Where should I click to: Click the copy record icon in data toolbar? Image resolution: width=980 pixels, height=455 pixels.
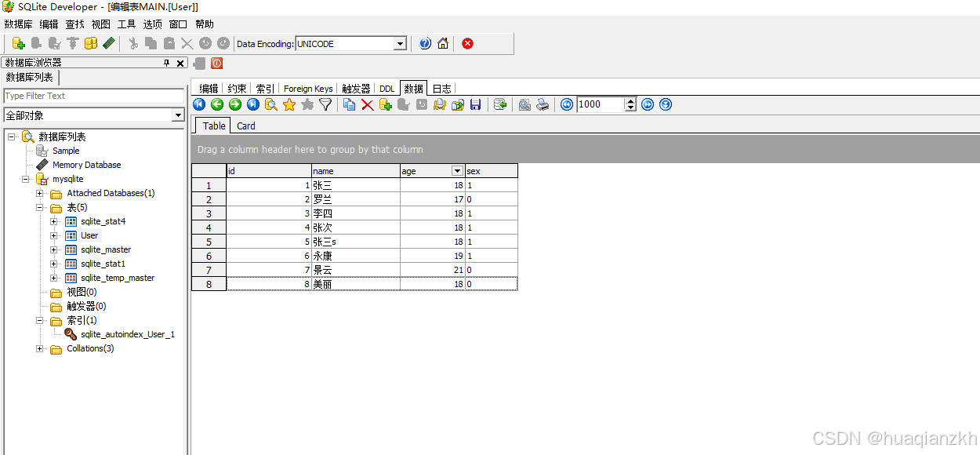click(x=350, y=104)
